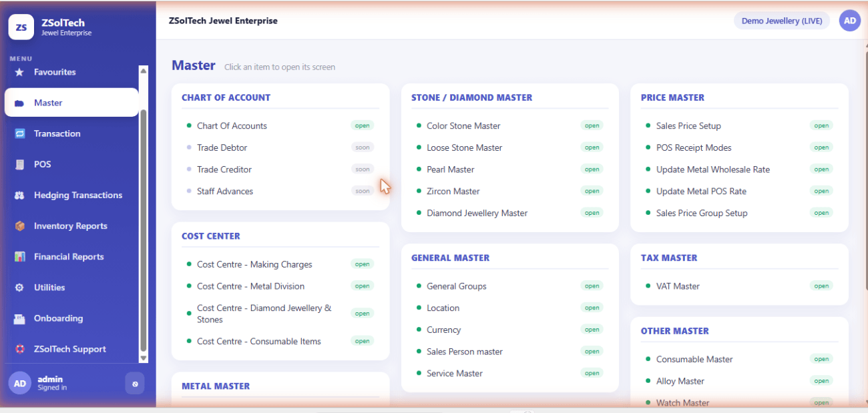Screen dimensions: 868x413
Task: Open Sales Price Group Setup
Action: point(739,213)
